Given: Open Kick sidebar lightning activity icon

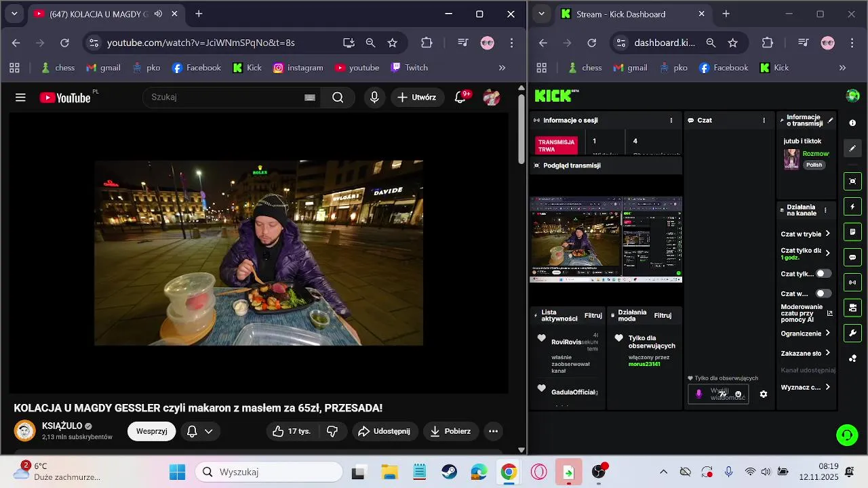Looking at the screenshot, I should pyautogui.click(x=852, y=207).
